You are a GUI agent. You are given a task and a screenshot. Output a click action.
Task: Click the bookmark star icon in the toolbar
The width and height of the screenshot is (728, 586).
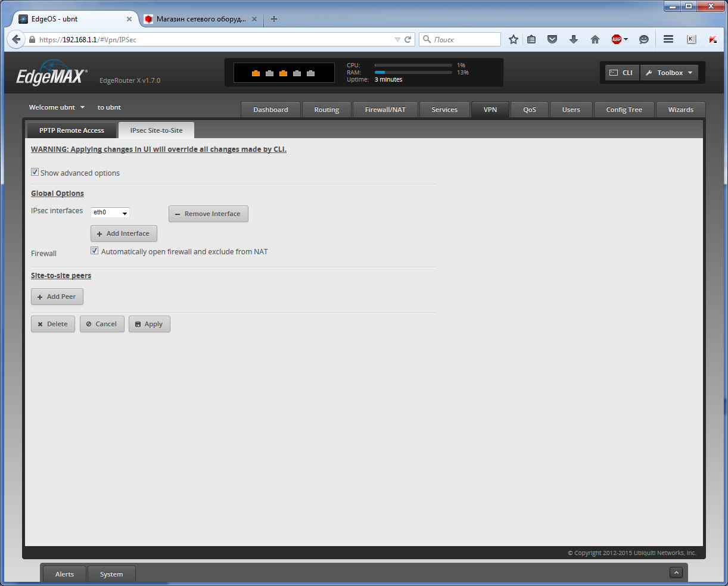coord(514,39)
